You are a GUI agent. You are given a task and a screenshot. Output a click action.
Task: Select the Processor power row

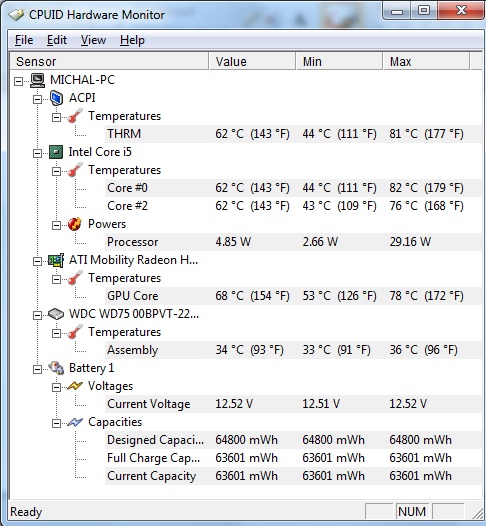click(x=293, y=242)
